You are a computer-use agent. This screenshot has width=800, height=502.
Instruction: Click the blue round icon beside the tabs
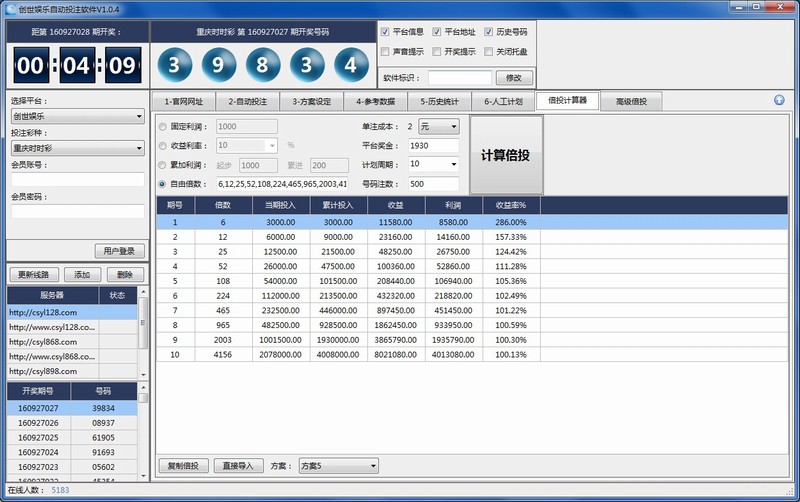(779, 100)
